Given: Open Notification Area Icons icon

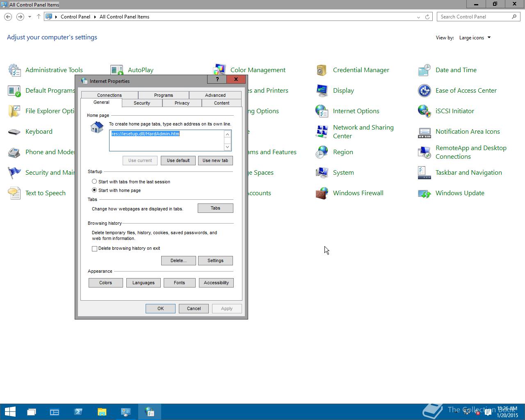Looking at the screenshot, I should coord(425,132).
